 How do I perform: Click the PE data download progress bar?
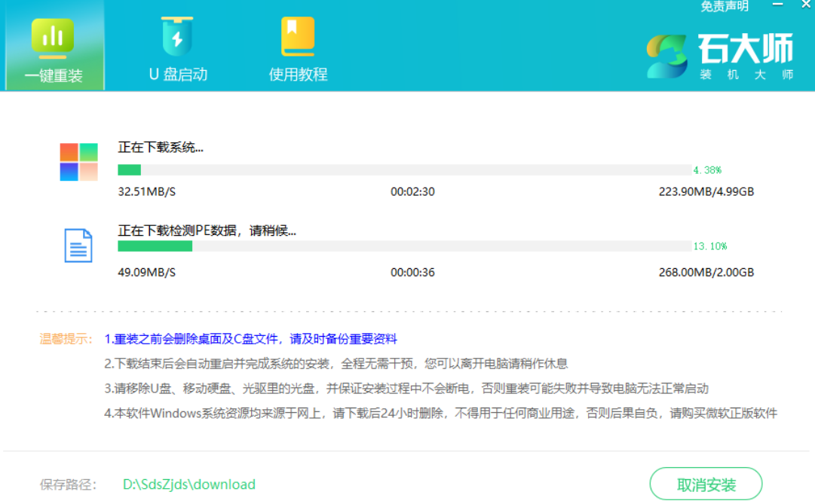point(404,246)
